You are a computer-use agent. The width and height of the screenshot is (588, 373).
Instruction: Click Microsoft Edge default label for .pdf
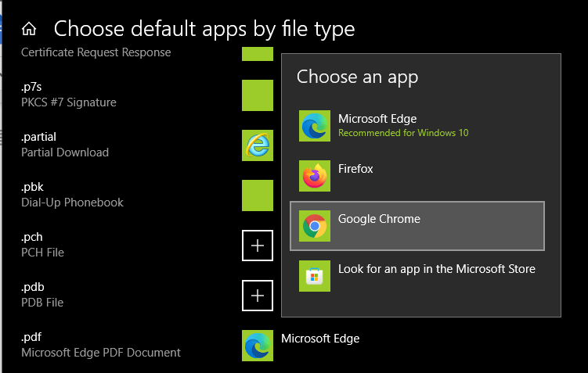click(320, 339)
